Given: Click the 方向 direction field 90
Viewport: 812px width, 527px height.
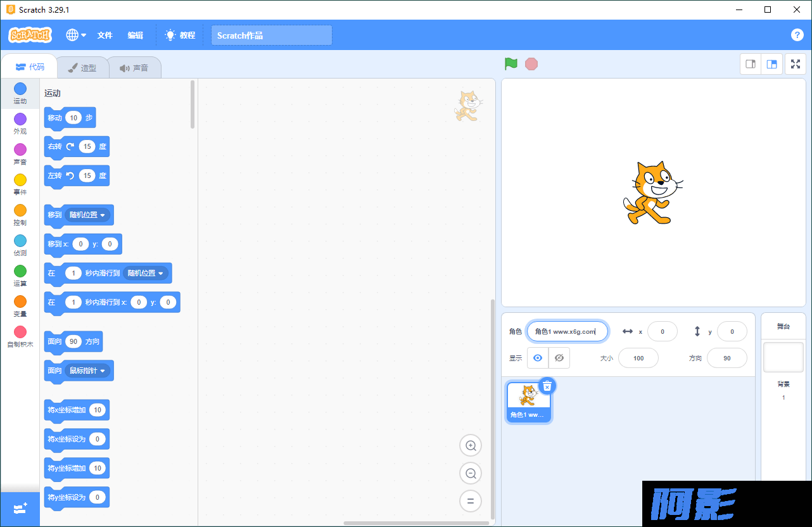Looking at the screenshot, I should (x=727, y=358).
